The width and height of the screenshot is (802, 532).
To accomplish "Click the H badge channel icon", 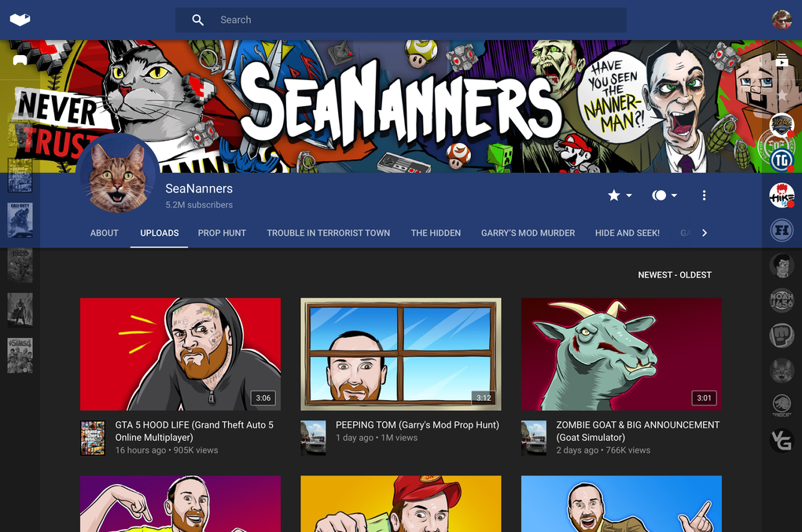I will pos(782,230).
